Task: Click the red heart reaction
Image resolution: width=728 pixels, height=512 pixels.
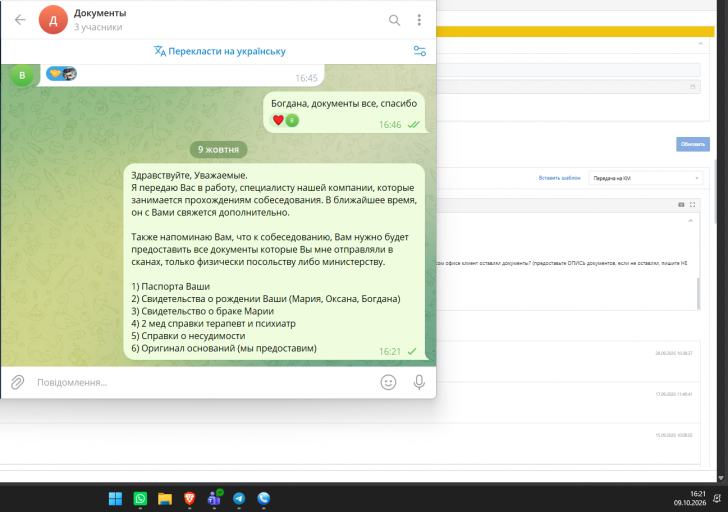Action: (278, 120)
